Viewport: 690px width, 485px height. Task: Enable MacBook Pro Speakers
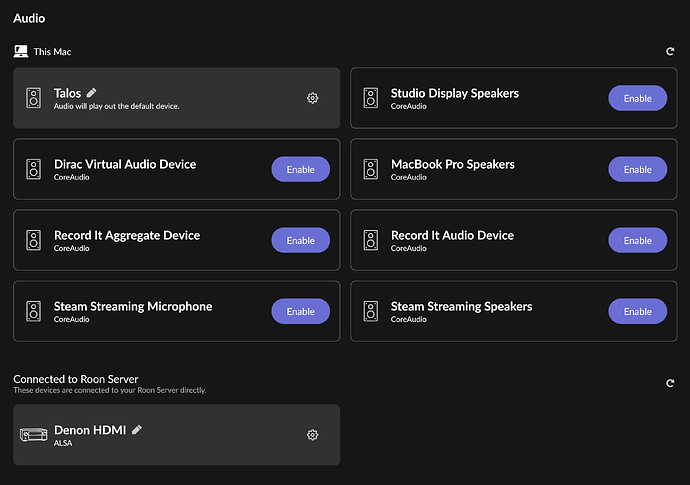coord(638,169)
